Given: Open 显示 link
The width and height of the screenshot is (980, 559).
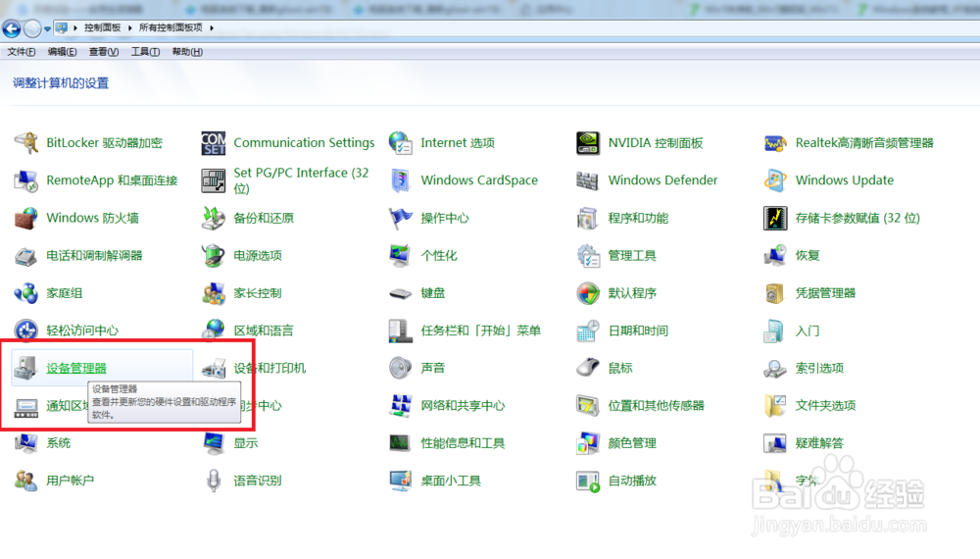Looking at the screenshot, I should (246, 443).
